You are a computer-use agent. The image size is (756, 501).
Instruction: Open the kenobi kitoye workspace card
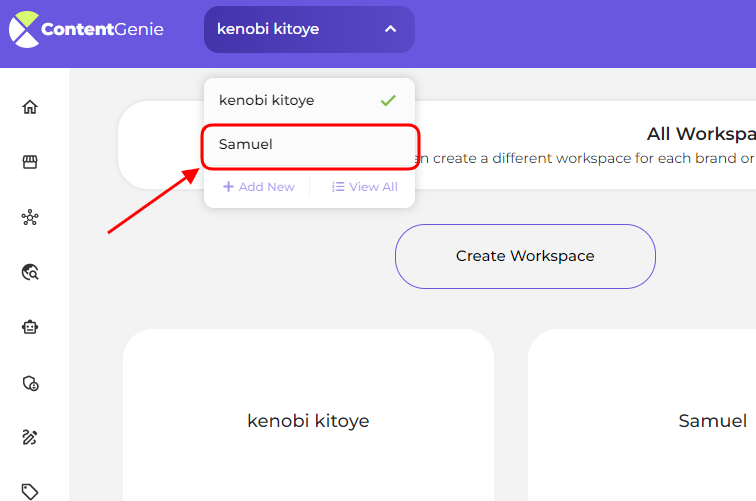tap(308, 415)
